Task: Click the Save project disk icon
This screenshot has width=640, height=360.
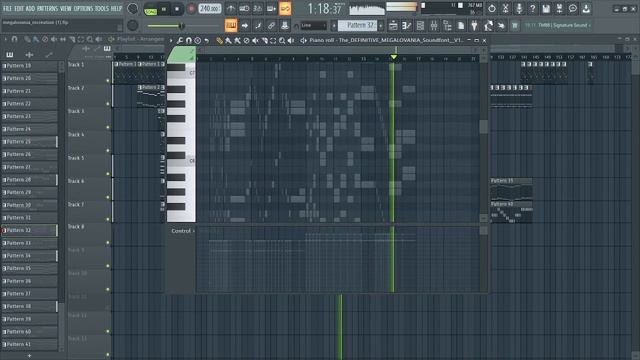Action: tap(546, 8)
